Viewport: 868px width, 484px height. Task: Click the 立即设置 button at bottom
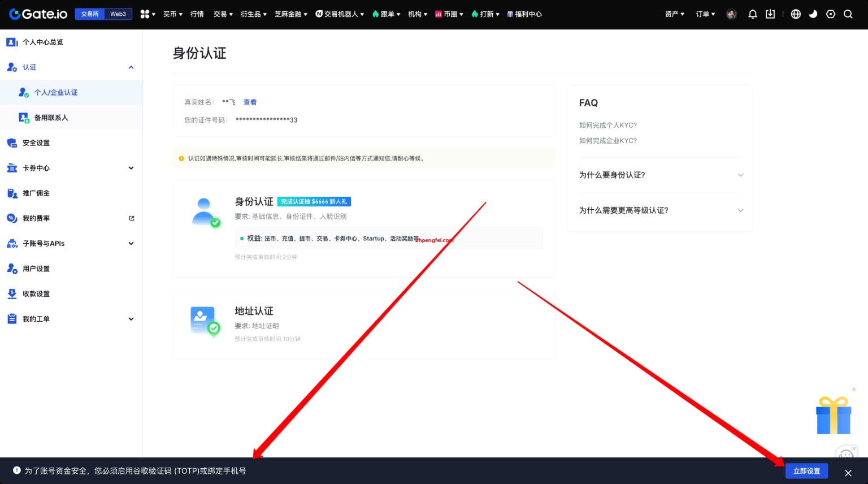point(806,470)
